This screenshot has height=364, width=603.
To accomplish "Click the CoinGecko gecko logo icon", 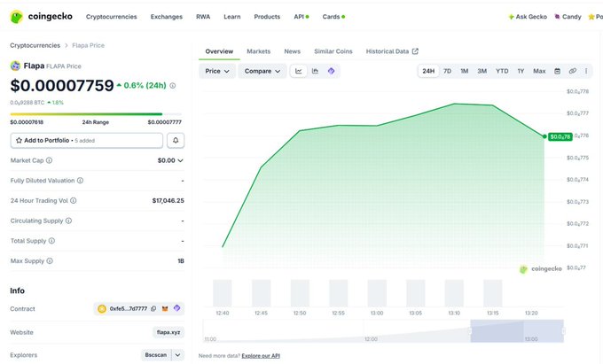I will click(17, 17).
